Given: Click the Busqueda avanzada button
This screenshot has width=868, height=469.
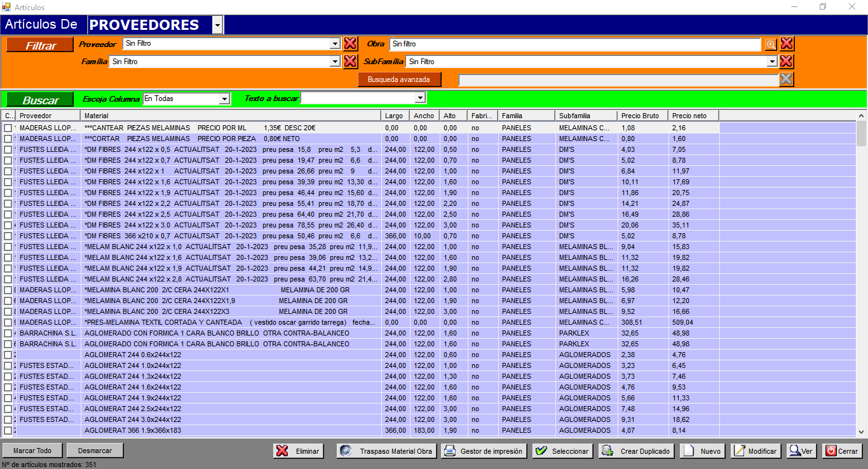Looking at the screenshot, I should (399, 79).
